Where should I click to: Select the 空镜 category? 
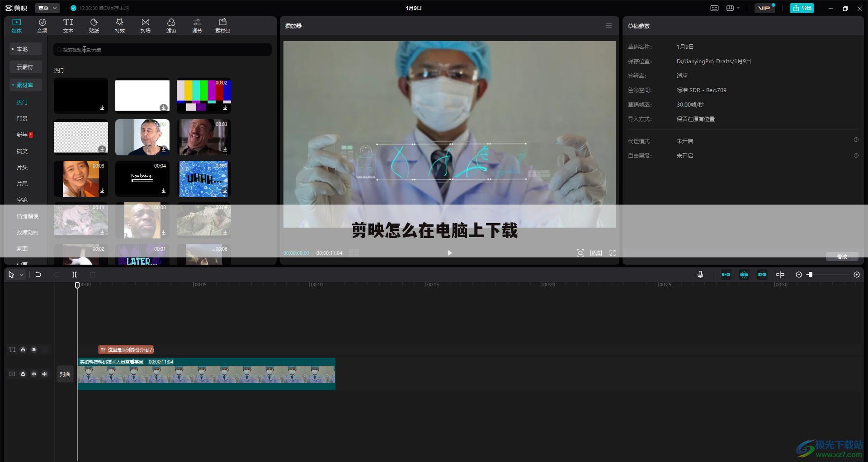(x=22, y=200)
